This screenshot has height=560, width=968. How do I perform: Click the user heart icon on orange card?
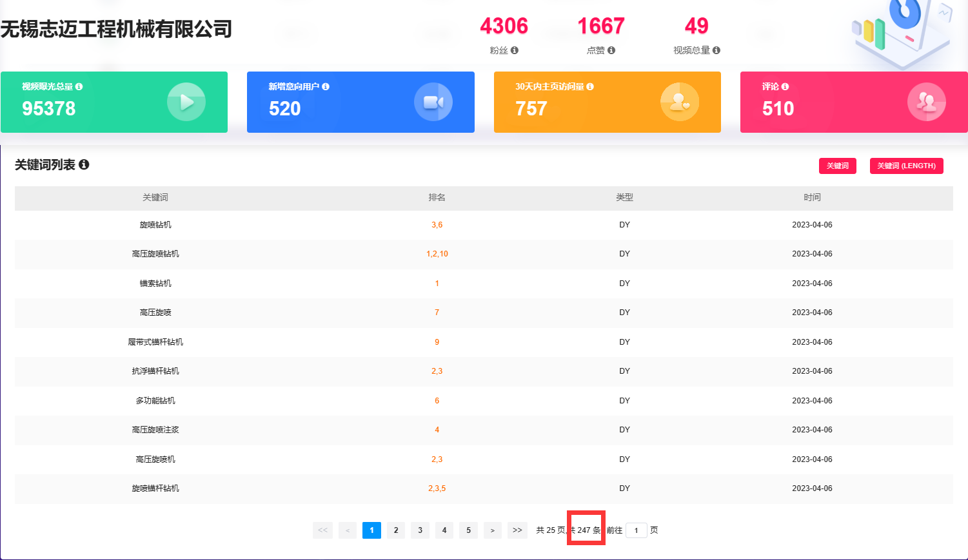680,102
